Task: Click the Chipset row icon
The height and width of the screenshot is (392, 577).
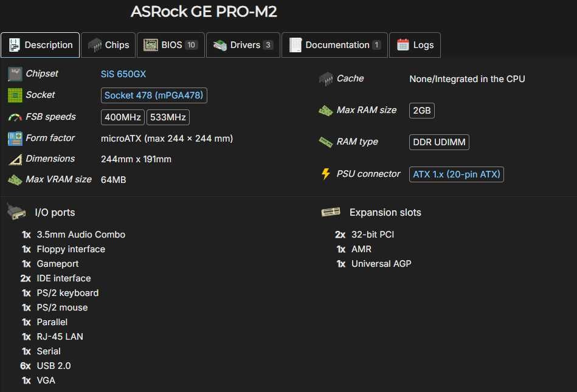Action: tap(15, 74)
